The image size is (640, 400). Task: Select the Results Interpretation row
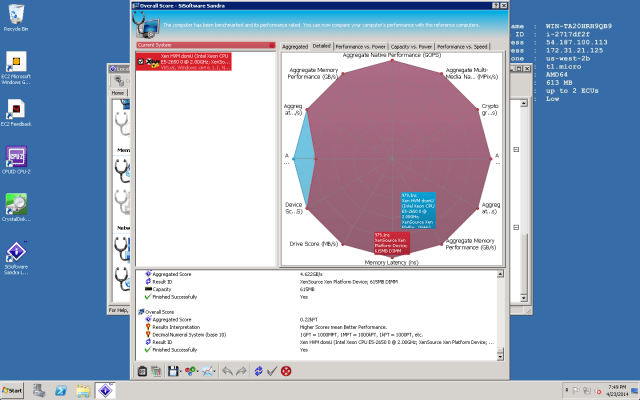tap(176, 327)
